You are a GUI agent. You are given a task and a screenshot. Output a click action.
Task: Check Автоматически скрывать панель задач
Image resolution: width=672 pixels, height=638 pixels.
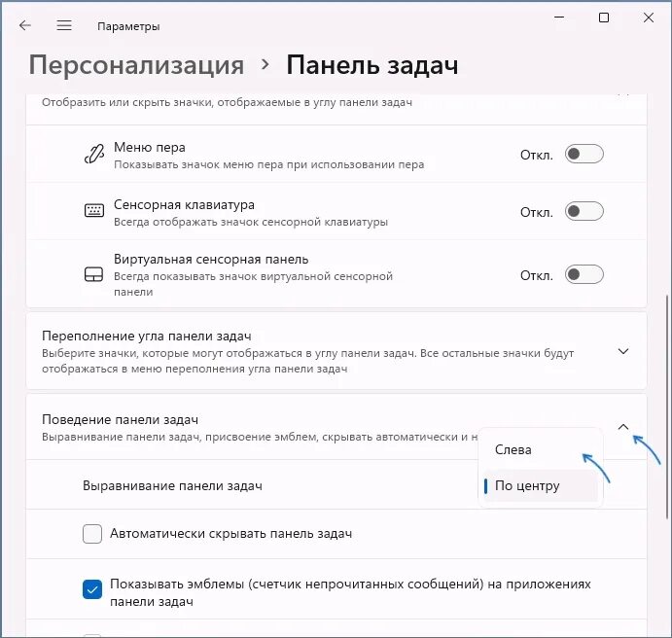tap(92, 534)
